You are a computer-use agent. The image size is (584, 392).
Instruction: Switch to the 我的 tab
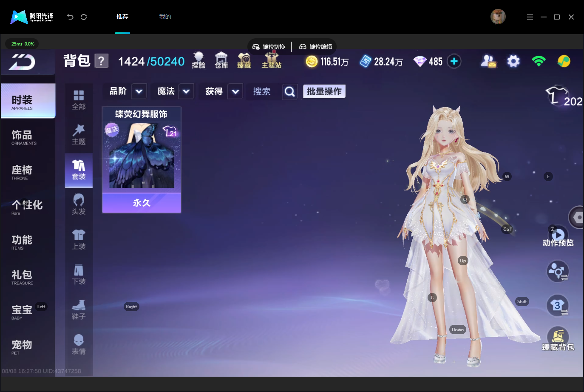pos(165,17)
